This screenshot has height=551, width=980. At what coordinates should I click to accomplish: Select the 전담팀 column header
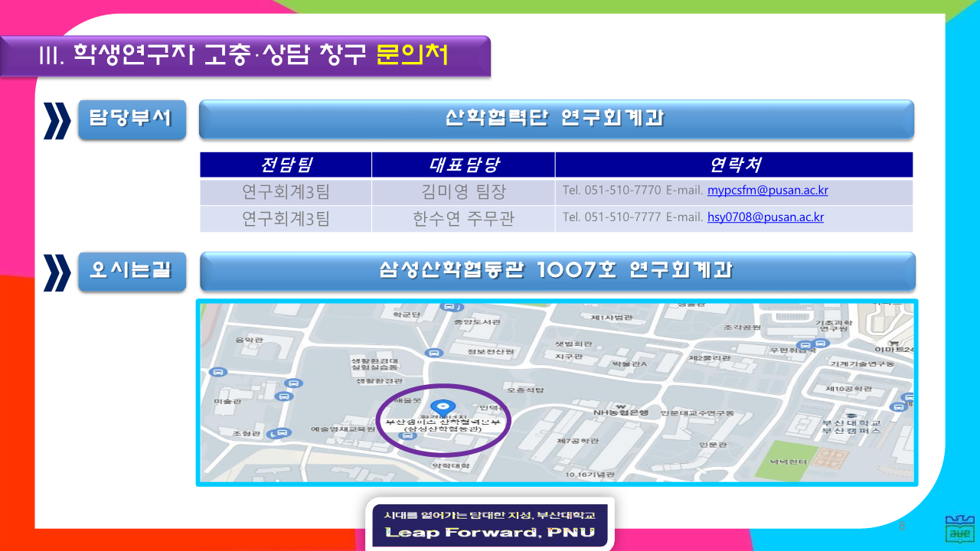286,165
